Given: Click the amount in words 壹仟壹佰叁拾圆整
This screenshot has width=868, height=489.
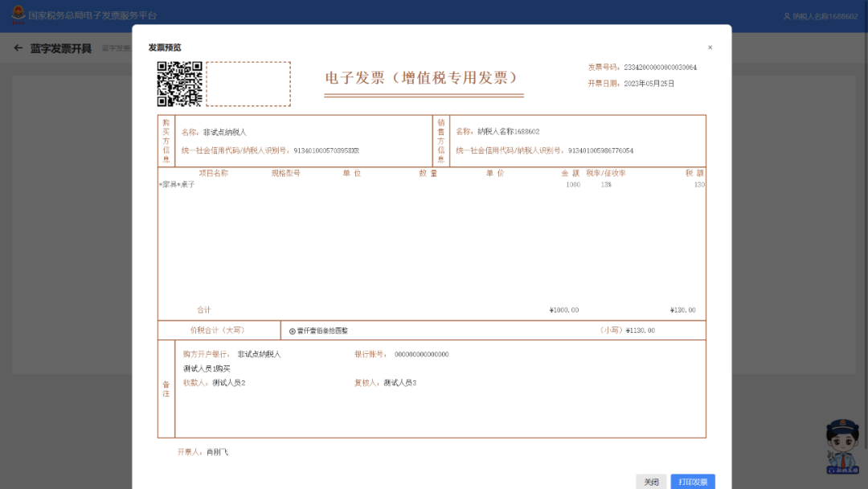Looking at the screenshot, I should [x=323, y=331].
